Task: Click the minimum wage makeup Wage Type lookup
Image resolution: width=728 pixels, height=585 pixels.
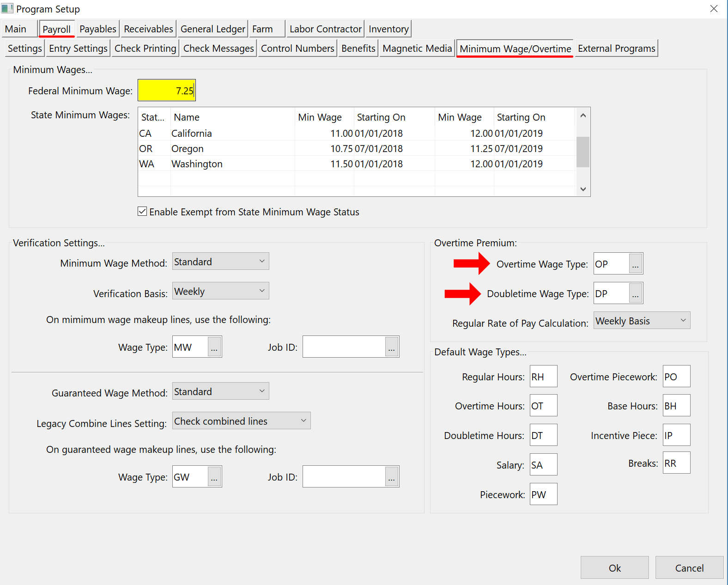Action: pyautogui.click(x=214, y=347)
